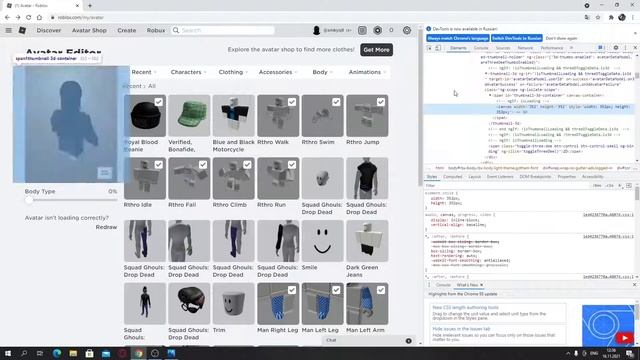Click browser home button
The width and height of the screenshot is (640, 360).
[x=39, y=18]
